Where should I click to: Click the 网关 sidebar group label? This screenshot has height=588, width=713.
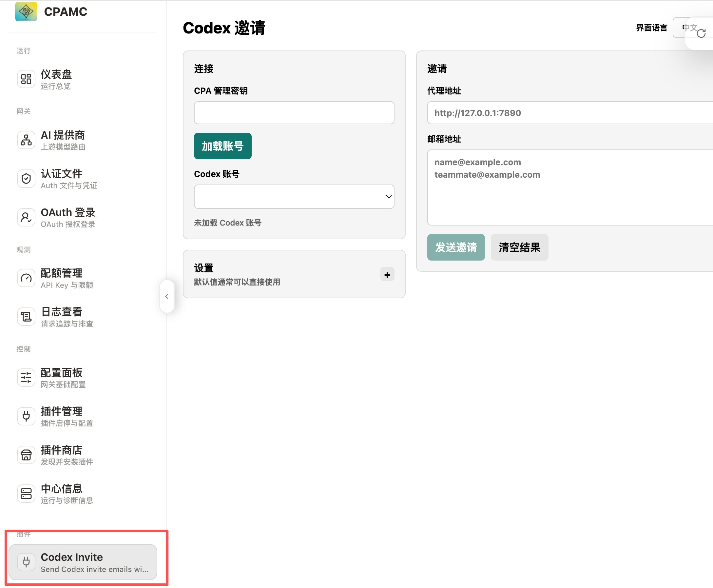pos(24,111)
